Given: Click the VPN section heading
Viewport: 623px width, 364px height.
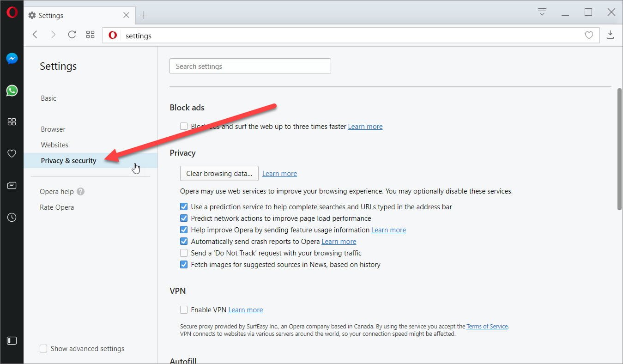Looking at the screenshot, I should (178, 291).
